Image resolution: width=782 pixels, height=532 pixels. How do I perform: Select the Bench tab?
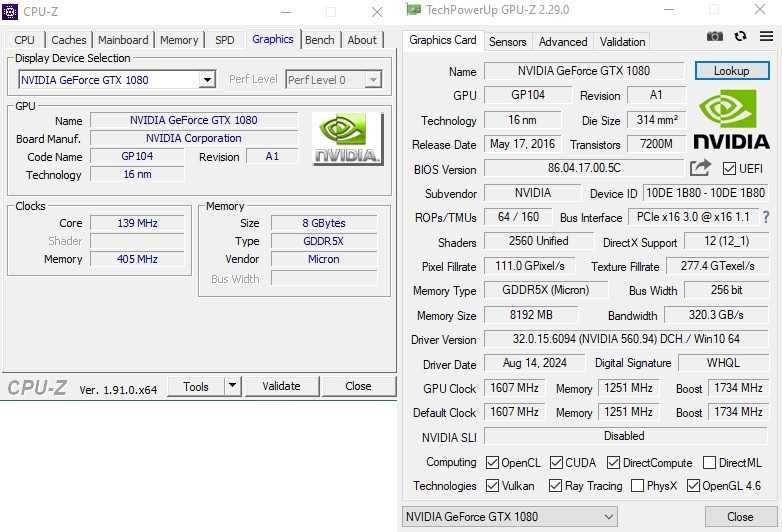coord(320,40)
